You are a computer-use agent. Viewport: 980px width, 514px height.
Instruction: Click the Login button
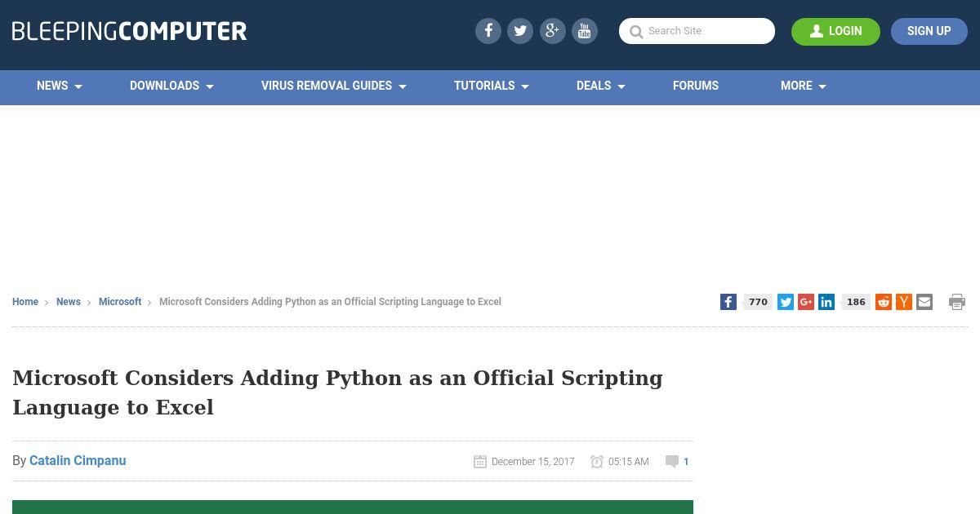point(835,31)
